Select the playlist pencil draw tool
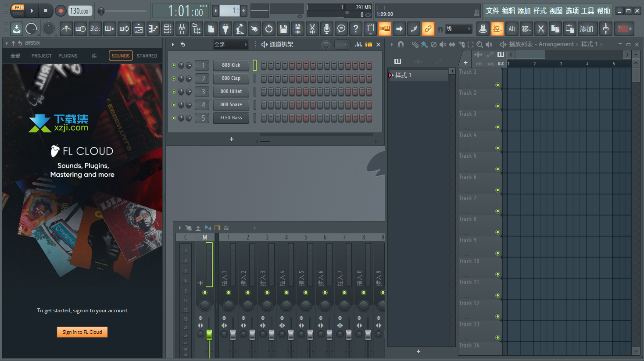Viewport: 644px width, 361px height. click(x=415, y=44)
